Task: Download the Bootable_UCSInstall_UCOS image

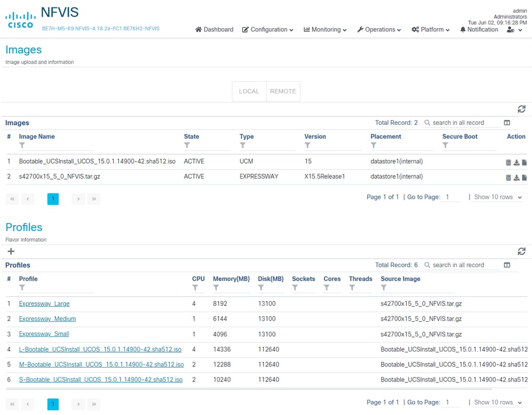Action: click(517, 163)
